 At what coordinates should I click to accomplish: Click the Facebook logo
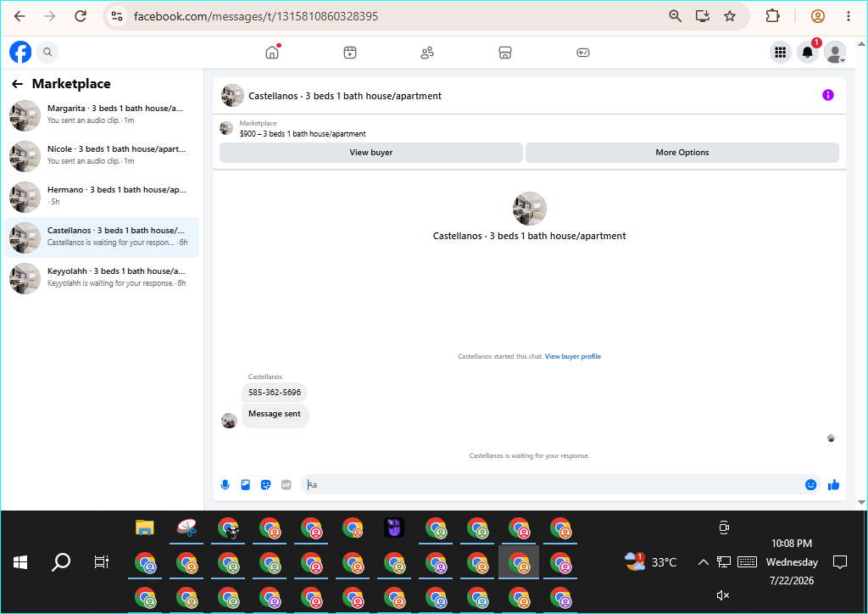(20, 52)
